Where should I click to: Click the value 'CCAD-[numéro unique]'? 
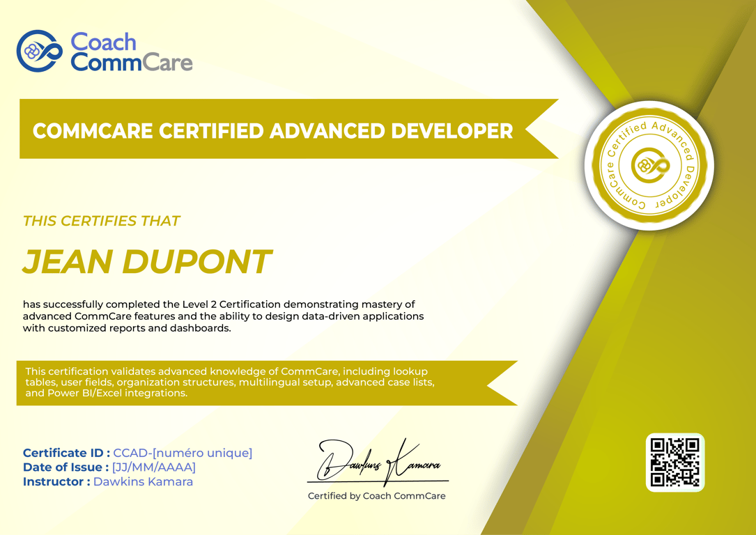[183, 453]
